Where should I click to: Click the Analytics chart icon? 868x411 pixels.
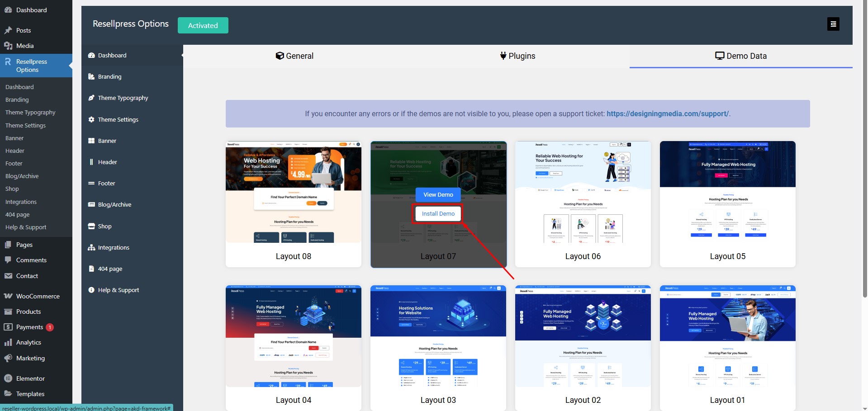(x=9, y=342)
